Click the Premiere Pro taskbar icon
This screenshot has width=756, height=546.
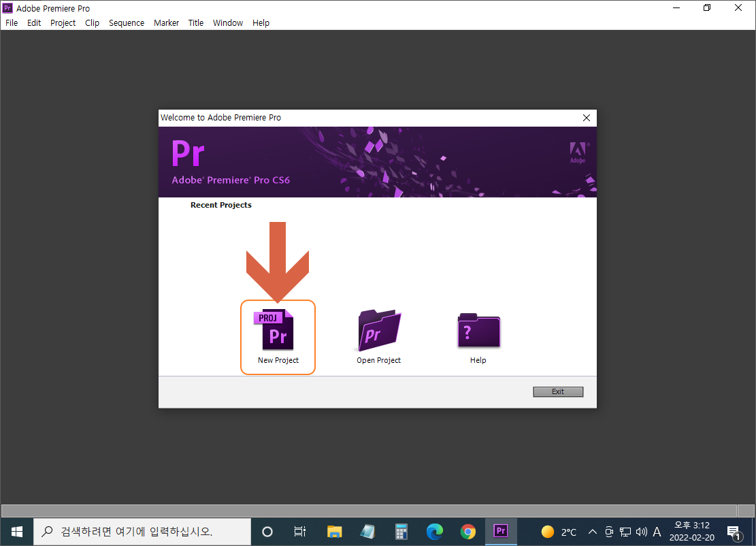[501, 532]
